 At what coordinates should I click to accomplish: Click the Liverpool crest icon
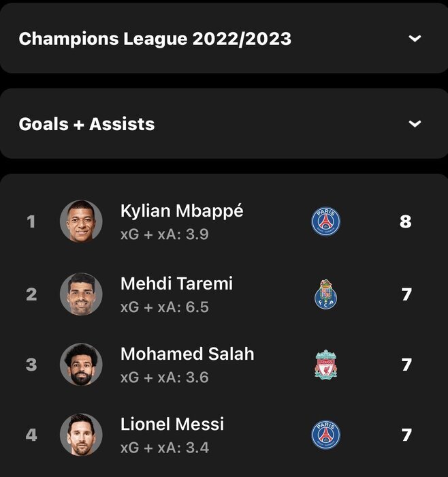pyautogui.click(x=326, y=365)
